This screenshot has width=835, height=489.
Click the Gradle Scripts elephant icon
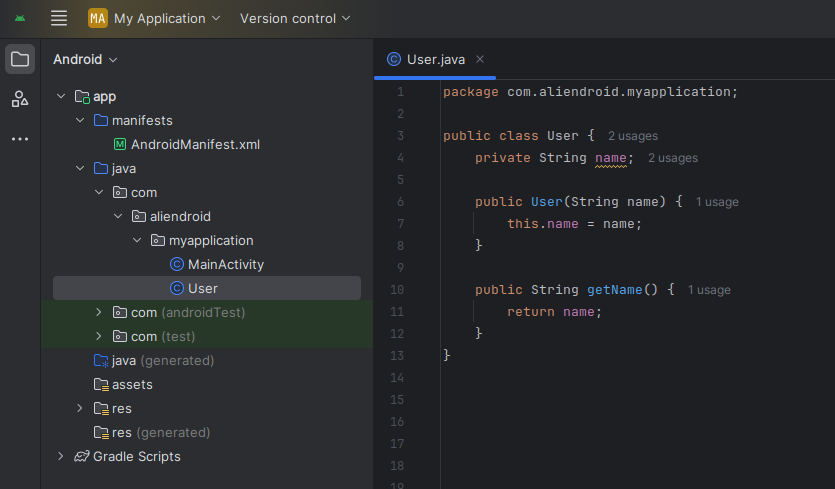[81, 457]
